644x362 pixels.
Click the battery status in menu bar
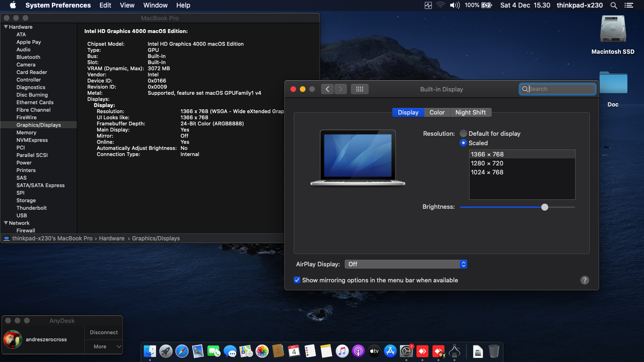tap(479, 5)
